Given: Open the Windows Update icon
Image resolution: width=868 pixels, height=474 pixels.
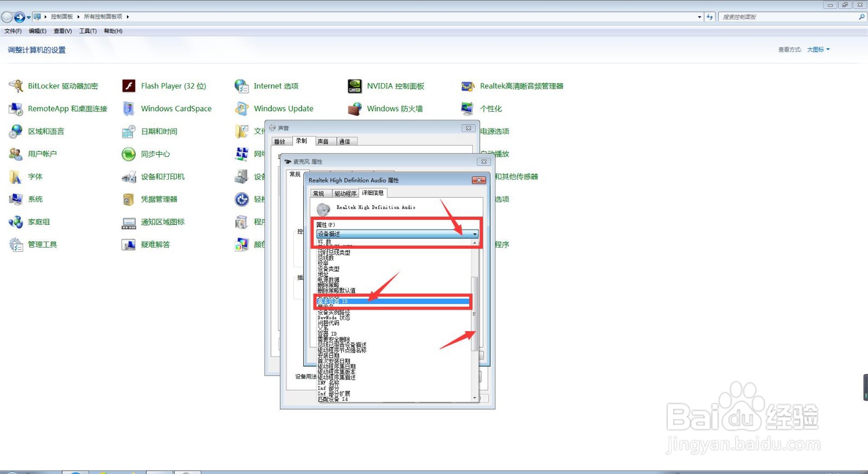Looking at the screenshot, I should tap(241, 109).
